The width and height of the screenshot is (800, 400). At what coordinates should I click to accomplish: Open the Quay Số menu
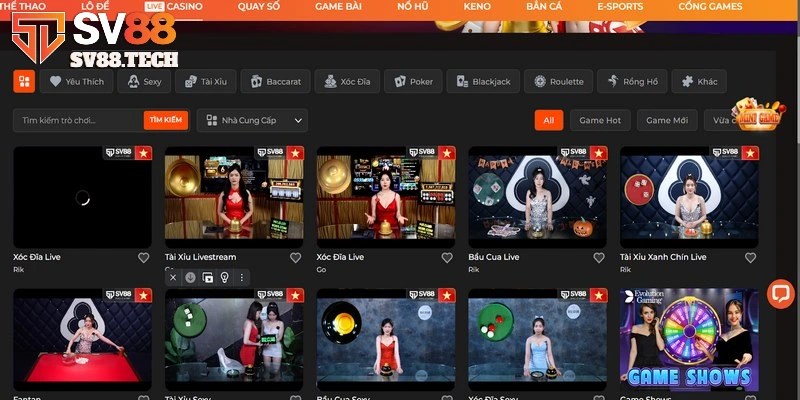pyautogui.click(x=259, y=6)
